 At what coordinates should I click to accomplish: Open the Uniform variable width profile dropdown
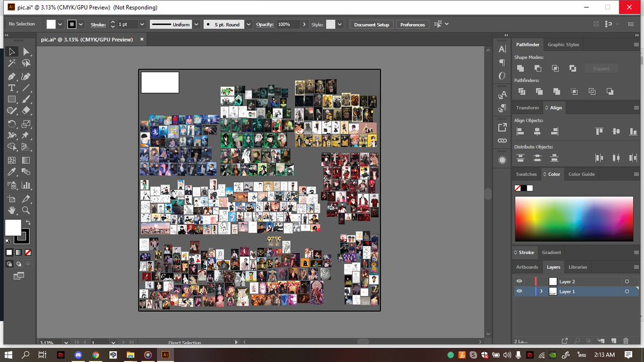pyautogui.click(x=196, y=25)
